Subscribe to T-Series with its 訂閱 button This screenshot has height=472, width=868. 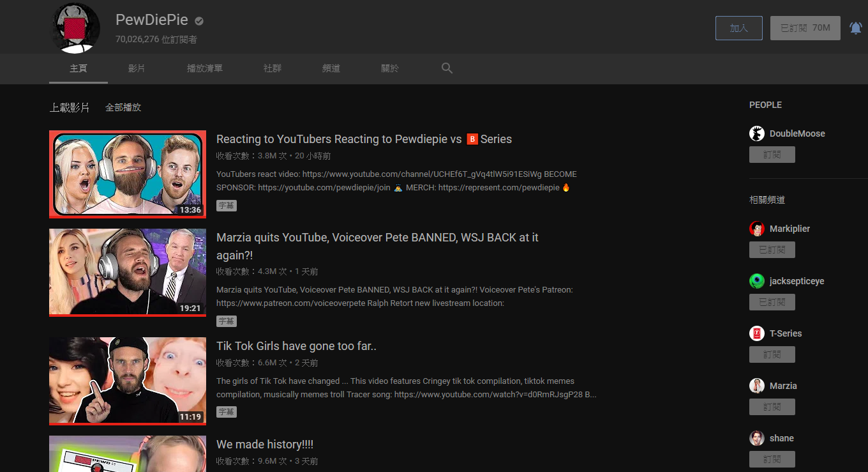point(772,354)
